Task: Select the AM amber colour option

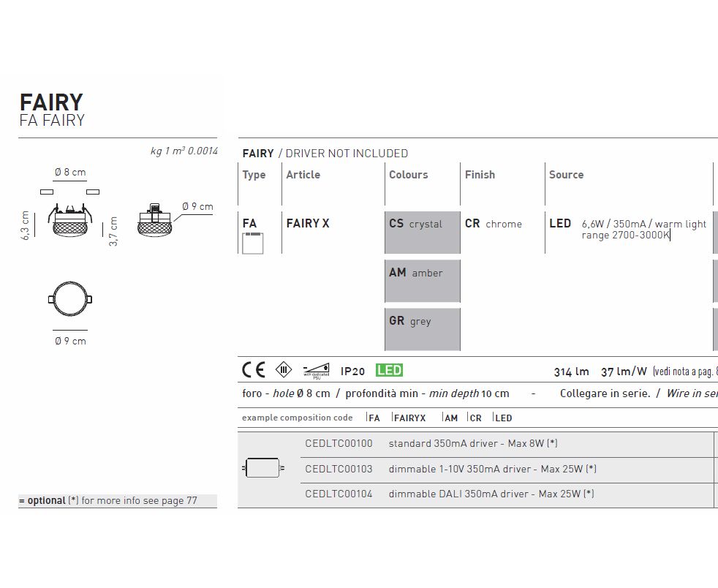Action: click(x=422, y=281)
